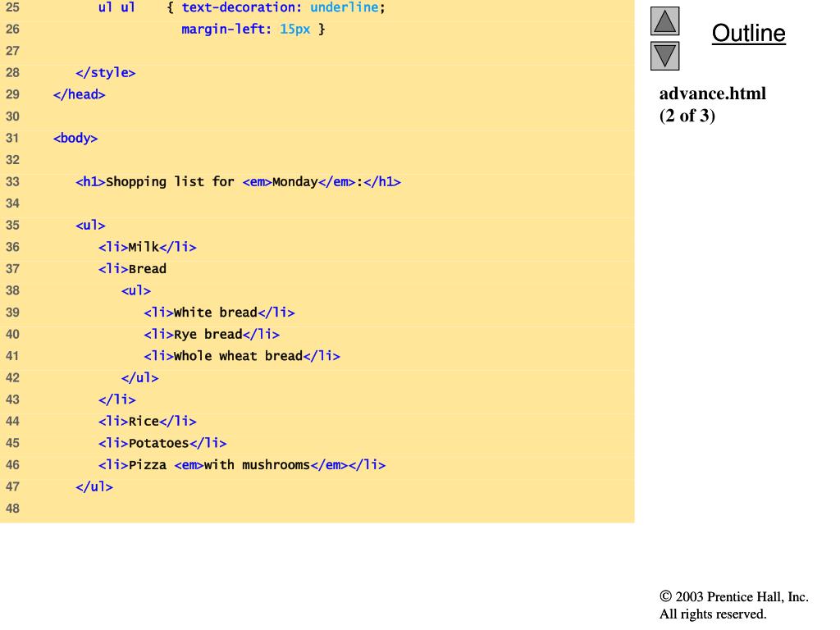Viewport: 840px width, 630px height.
Task: Open the Outline link
Action: [748, 33]
